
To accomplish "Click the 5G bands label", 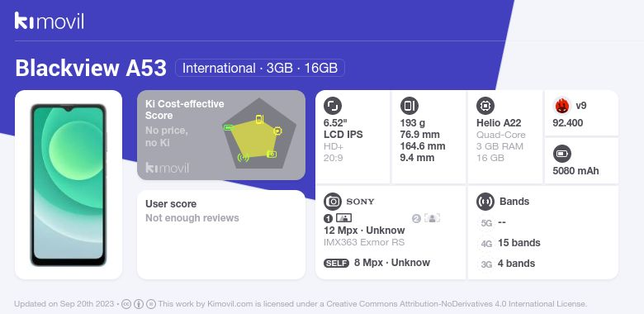I will pos(486,223).
